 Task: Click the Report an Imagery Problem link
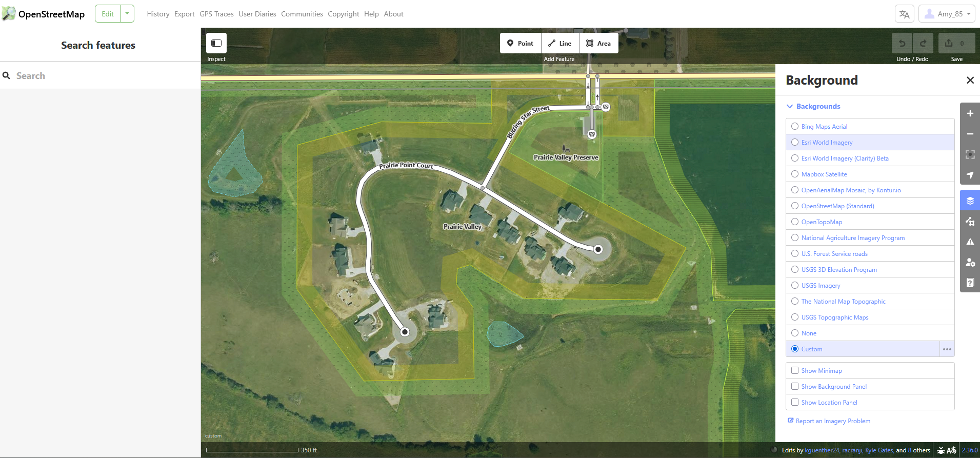click(x=832, y=421)
